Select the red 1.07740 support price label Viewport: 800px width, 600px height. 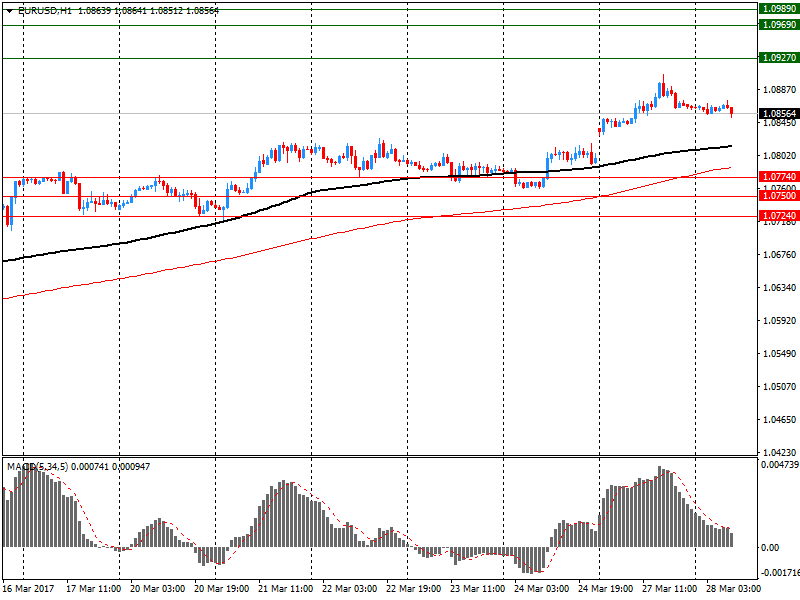point(778,177)
